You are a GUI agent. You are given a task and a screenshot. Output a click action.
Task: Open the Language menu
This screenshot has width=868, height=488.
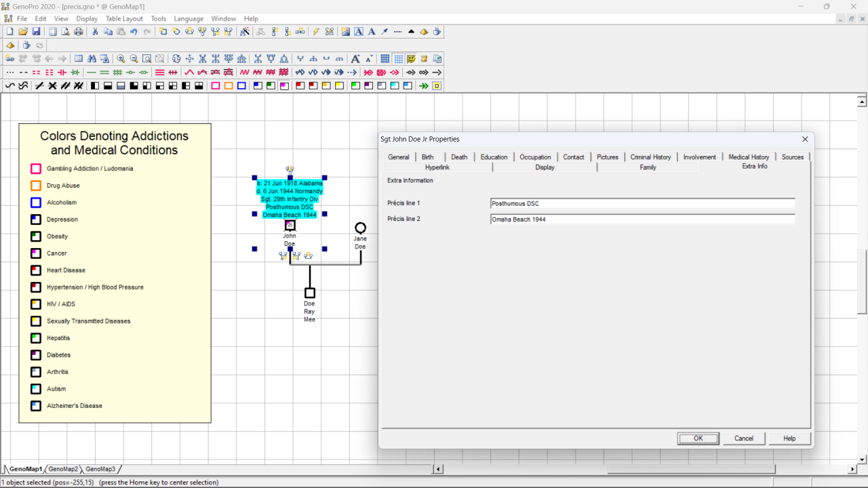click(x=189, y=19)
